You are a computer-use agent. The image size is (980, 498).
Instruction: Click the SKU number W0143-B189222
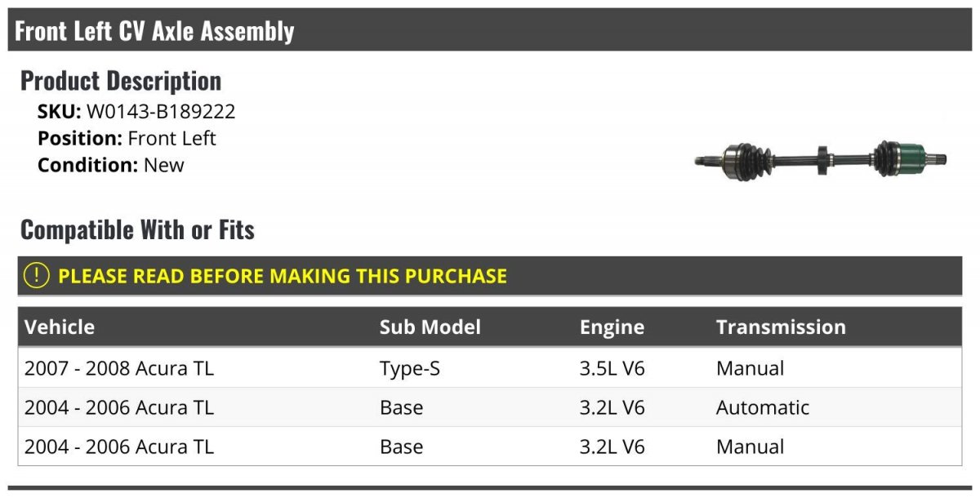[161, 112]
